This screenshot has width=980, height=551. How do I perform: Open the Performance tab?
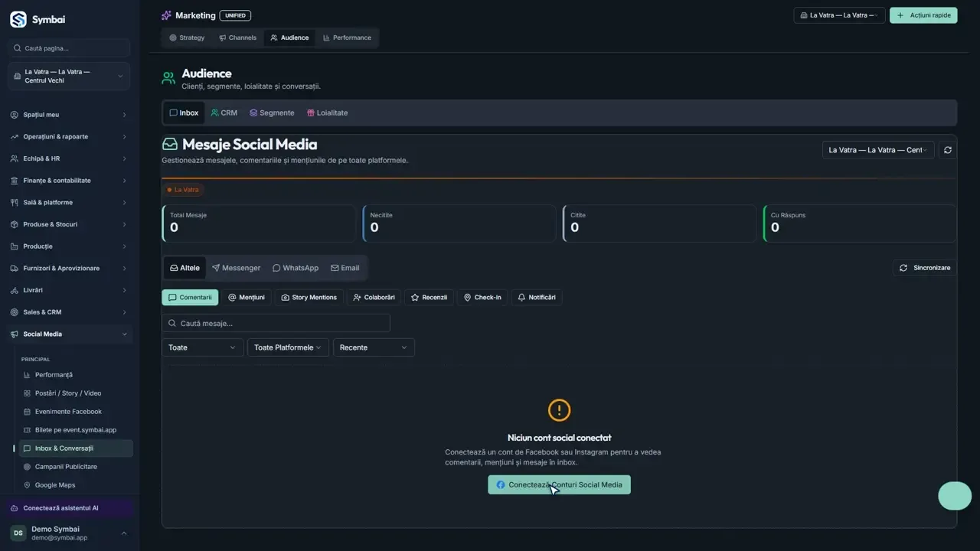pyautogui.click(x=347, y=37)
